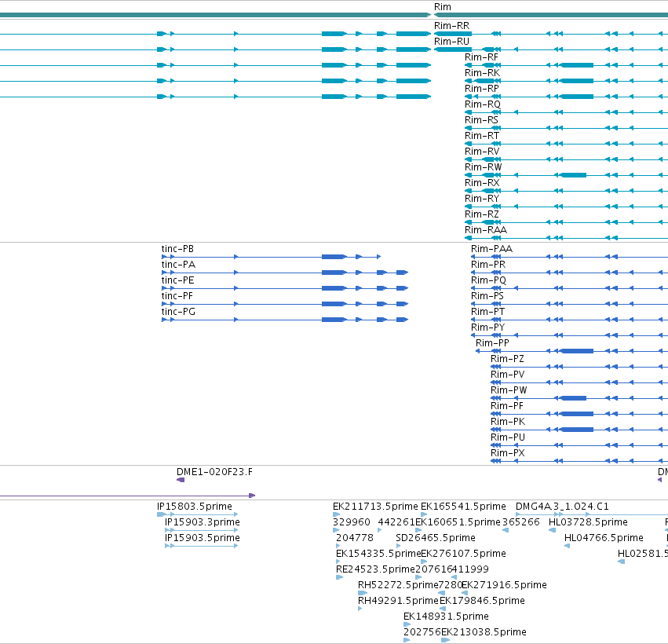Click the Rim-PY protein label
Screen dimensions: 668x644
pyautogui.click(x=487, y=327)
